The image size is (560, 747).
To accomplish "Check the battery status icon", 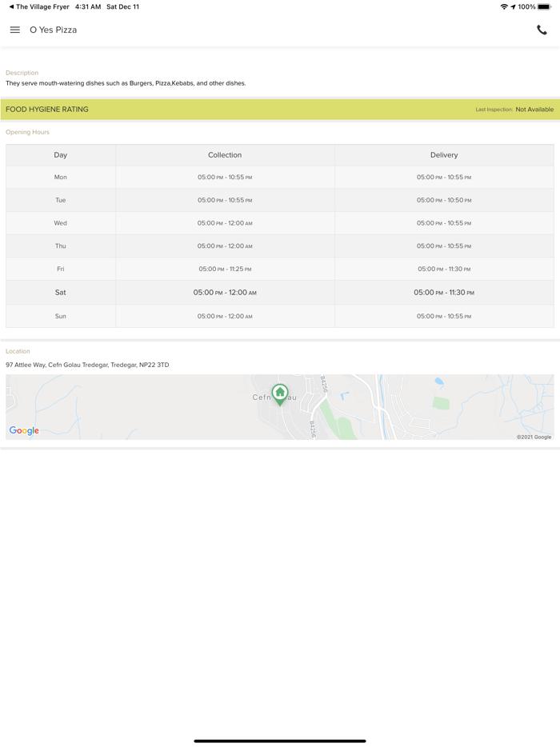I will [544, 6].
